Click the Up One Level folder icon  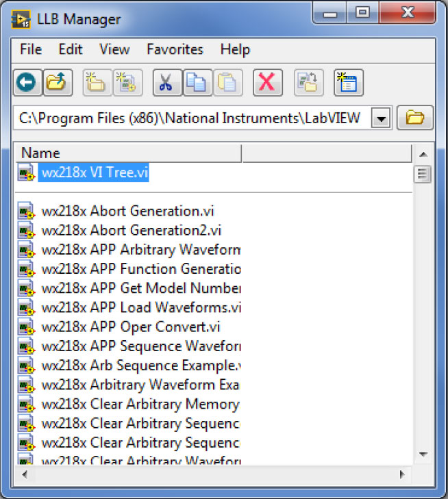[54, 84]
